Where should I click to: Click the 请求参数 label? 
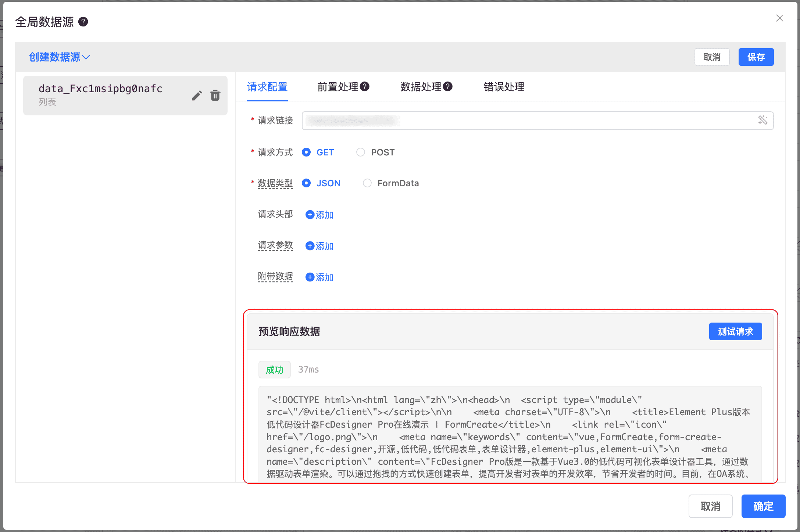click(x=275, y=245)
